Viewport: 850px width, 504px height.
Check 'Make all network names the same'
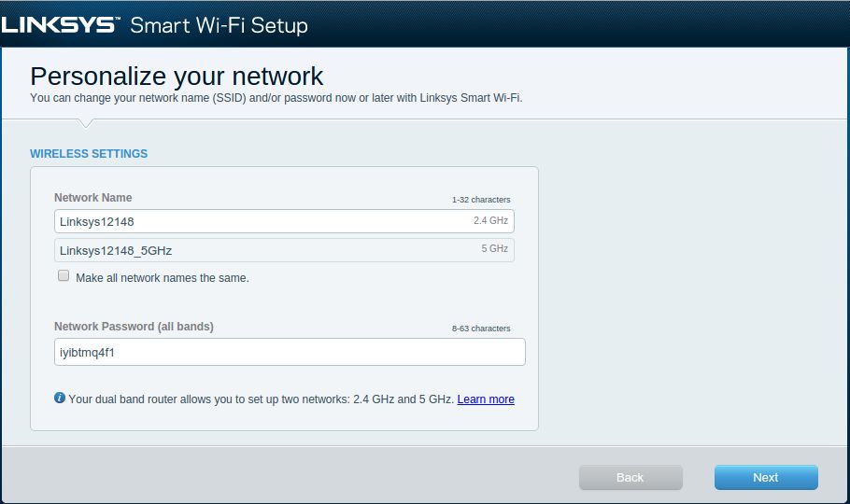coord(64,276)
